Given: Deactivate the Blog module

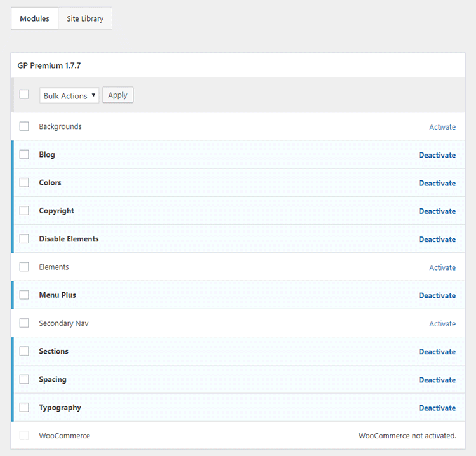Looking at the screenshot, I should point(437,155).
